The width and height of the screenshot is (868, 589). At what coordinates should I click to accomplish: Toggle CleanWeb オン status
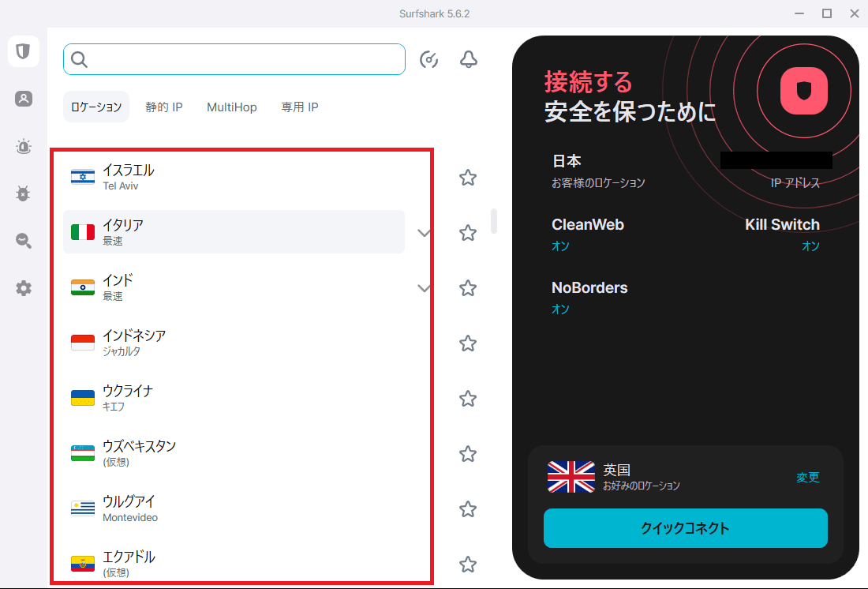(x=560, y=246)
